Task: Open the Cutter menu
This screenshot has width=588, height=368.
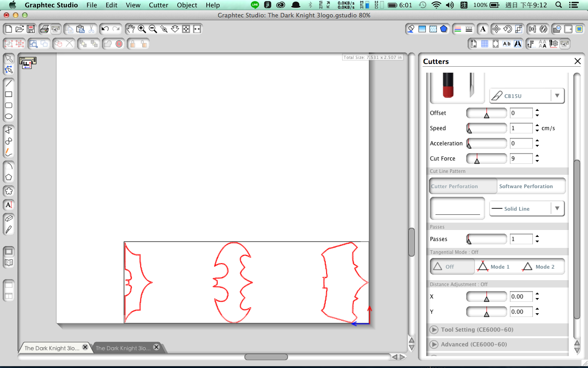Action: click(158, 5)
